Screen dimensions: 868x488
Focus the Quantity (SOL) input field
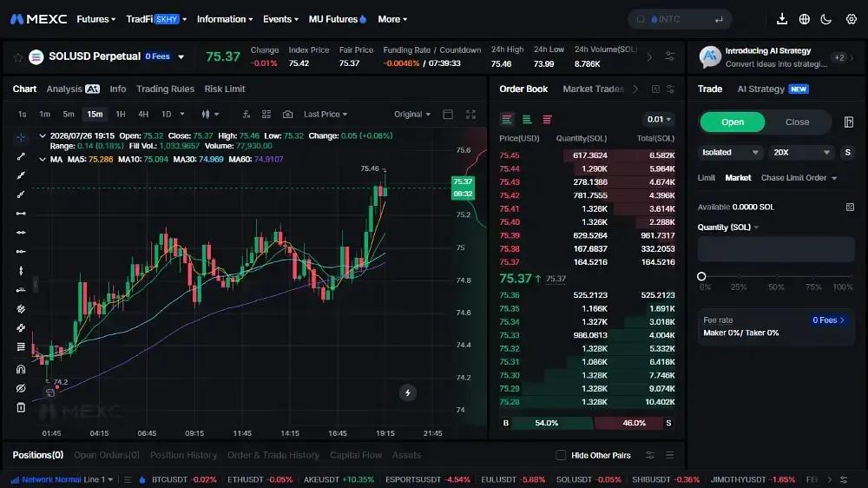coord(776,249)
